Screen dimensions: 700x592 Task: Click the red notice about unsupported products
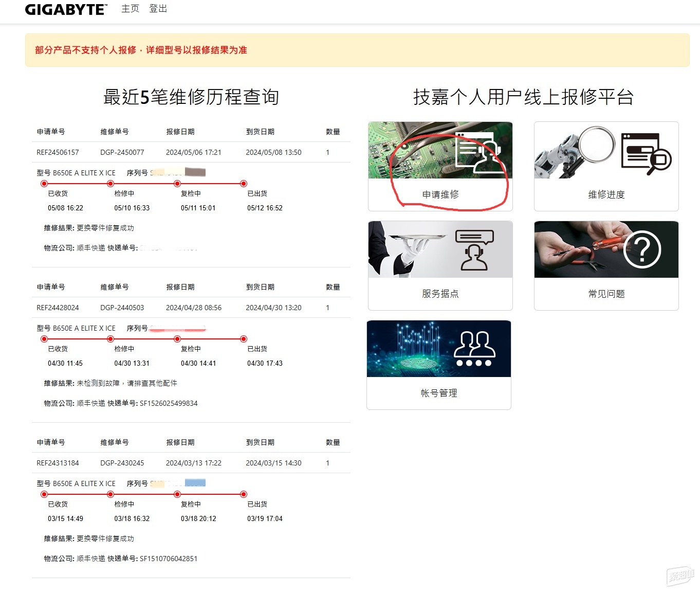tap(141, 50)
